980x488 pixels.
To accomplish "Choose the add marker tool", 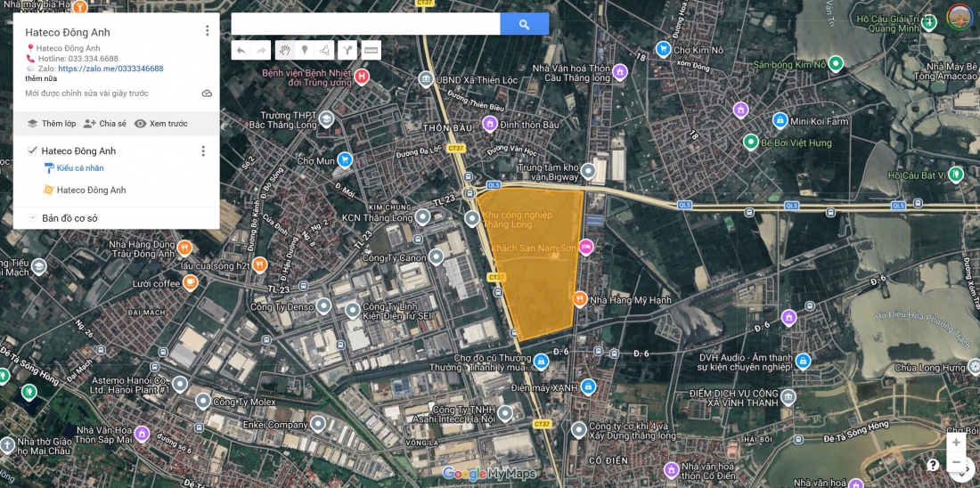I will [305, 50].
